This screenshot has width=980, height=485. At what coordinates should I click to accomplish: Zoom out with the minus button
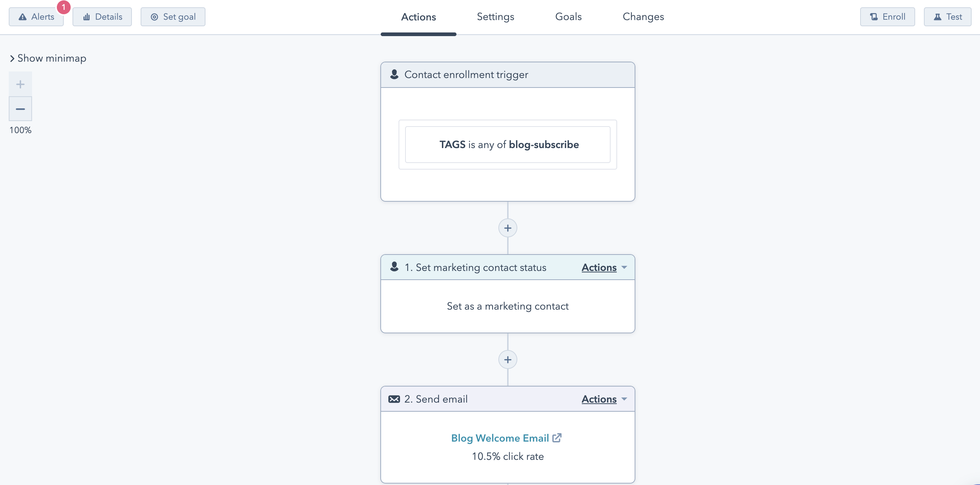[20, 109]
